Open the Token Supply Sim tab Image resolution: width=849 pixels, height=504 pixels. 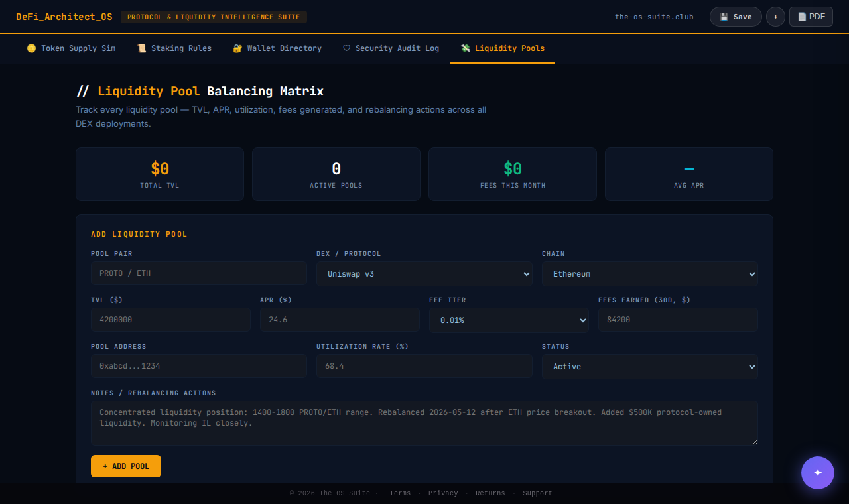(x=71, y=48)
